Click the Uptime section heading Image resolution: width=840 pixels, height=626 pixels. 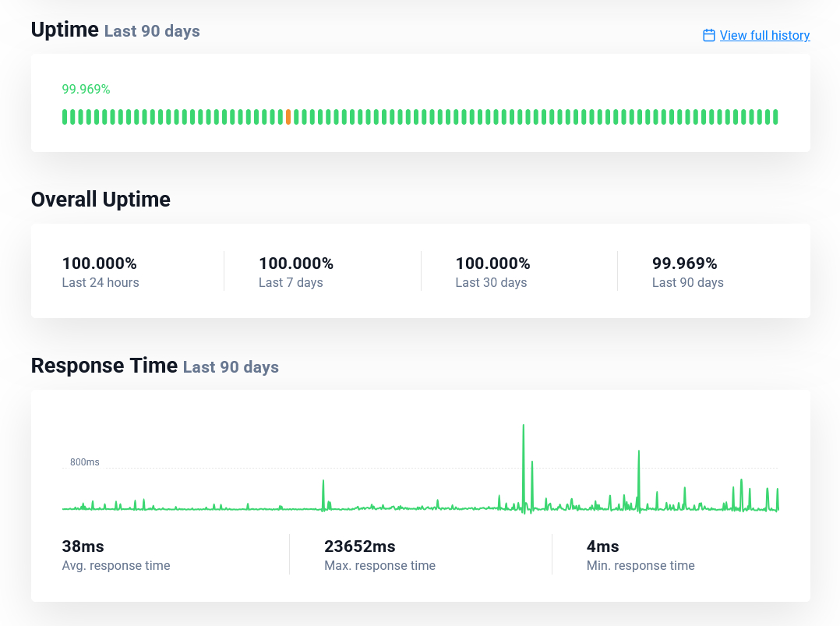click(65, 30)
